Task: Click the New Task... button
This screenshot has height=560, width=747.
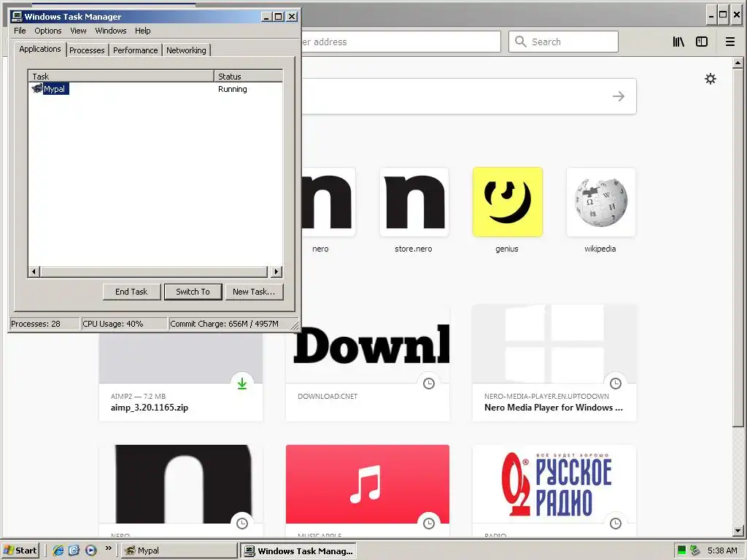Action: click(254, 292)
